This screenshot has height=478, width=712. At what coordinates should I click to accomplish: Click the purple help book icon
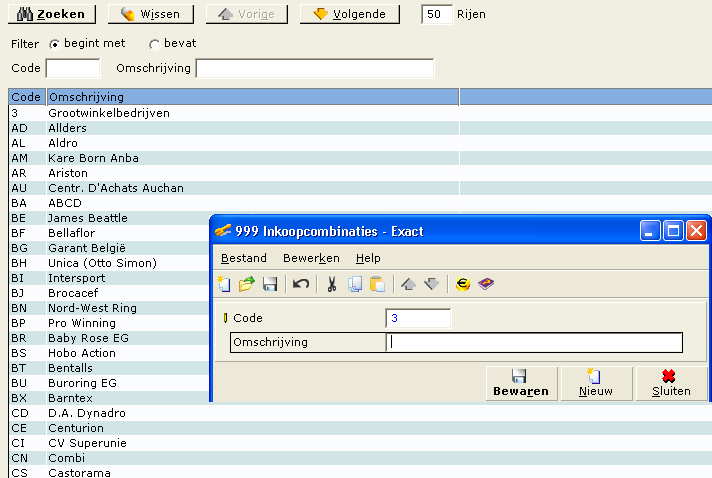coord(486,284)
